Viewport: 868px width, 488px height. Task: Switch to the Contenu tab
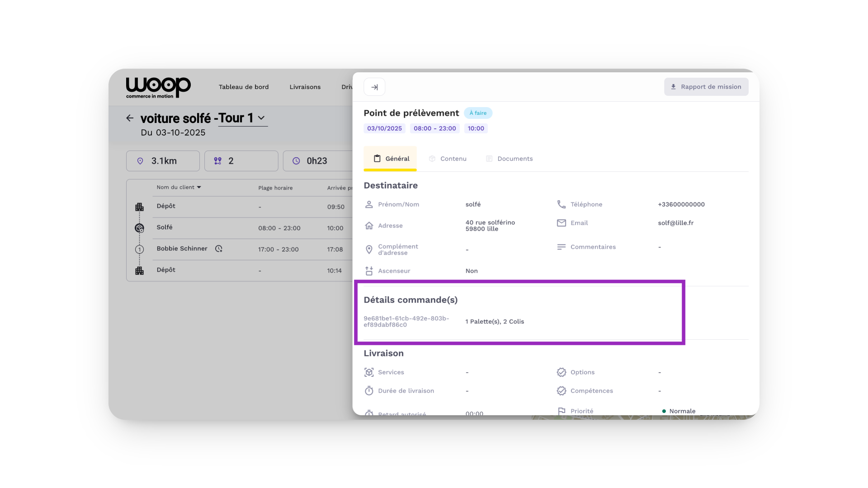click(x=448, y=159)
